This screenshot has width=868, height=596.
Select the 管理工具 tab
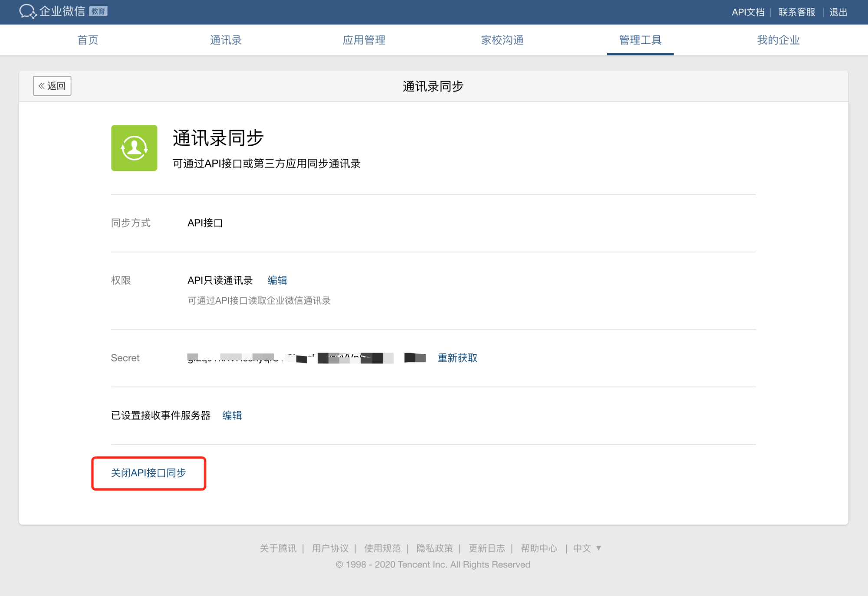(640, 40)
